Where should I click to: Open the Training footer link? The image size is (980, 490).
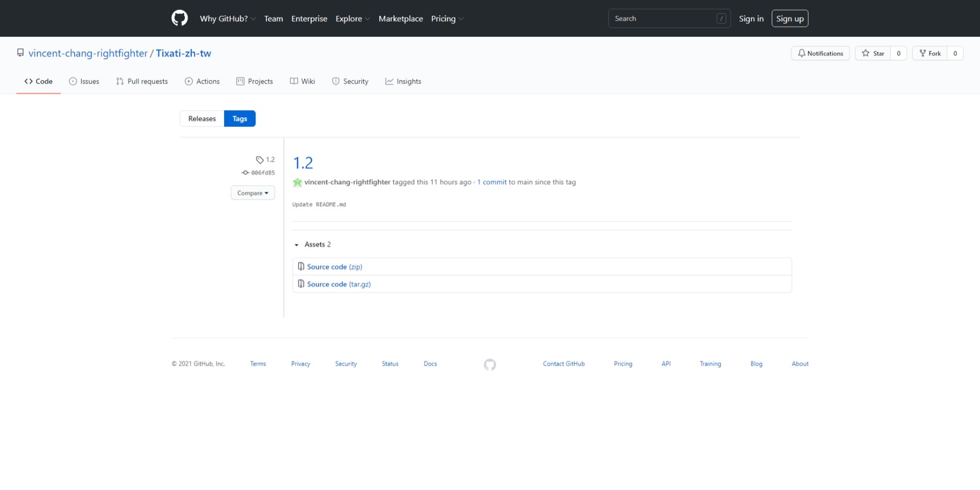710,364
